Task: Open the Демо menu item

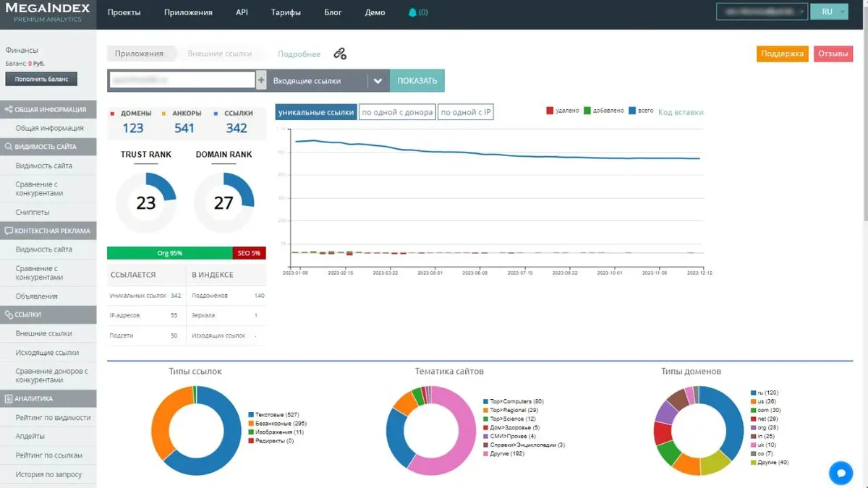Action: [375, 12]
